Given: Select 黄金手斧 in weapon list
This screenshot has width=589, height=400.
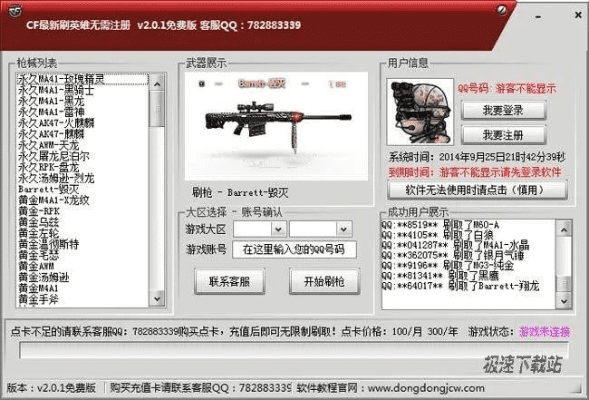Looking at the screenshot, I should (x=38, y=299).
